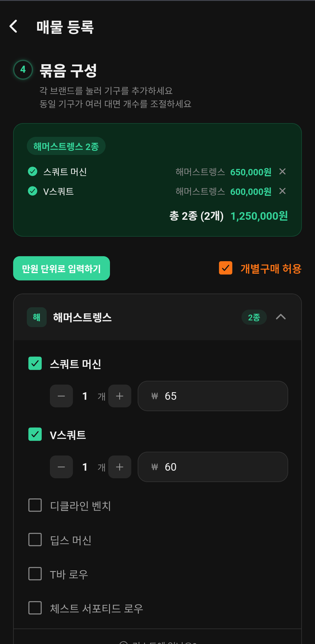
Task: Click the 해 brand avatar icon
Action: (x=36, y=317)
